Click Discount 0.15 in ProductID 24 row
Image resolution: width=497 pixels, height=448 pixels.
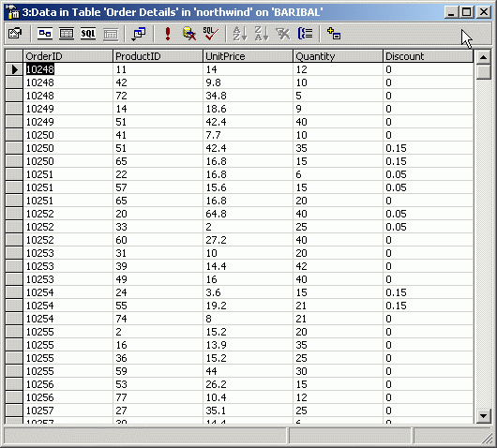(x=428, y=292)
